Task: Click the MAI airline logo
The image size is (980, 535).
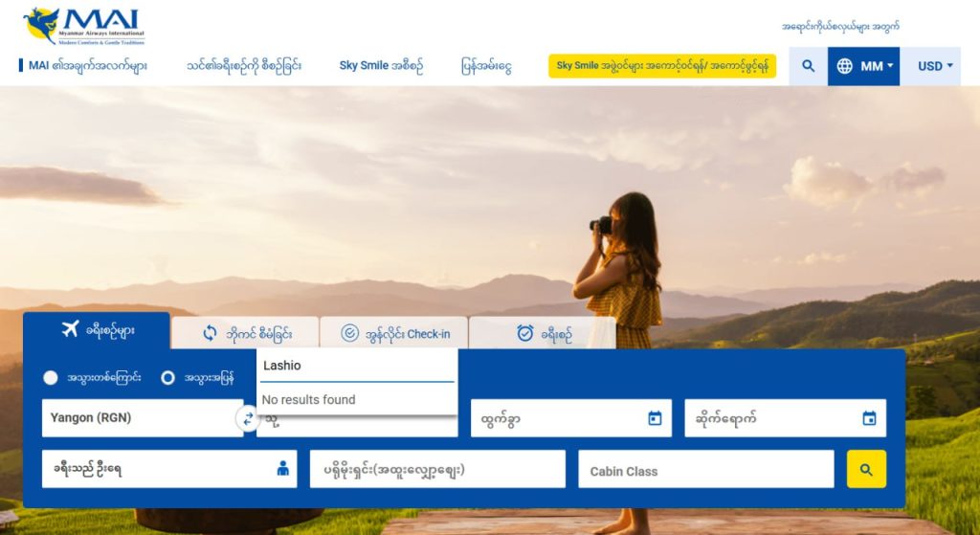Action: pyautogui.click(x=83, y=27)
